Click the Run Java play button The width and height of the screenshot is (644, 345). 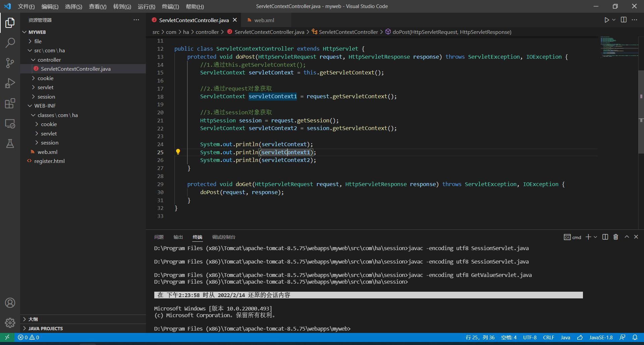point(606,20)
